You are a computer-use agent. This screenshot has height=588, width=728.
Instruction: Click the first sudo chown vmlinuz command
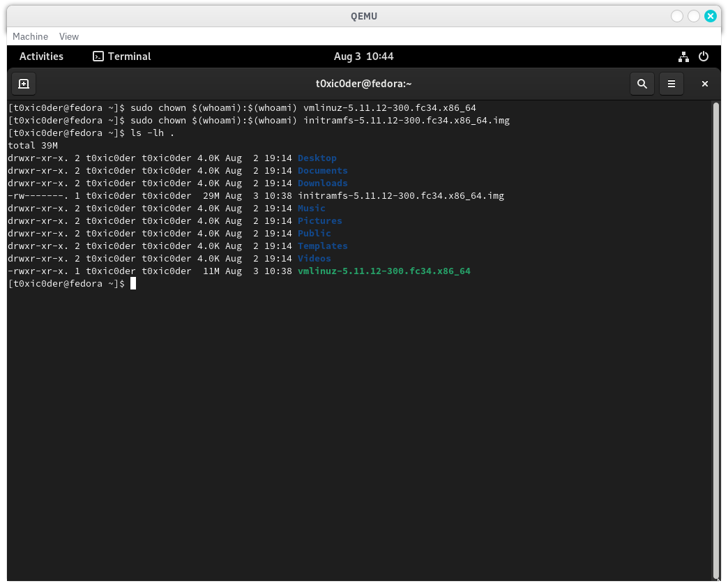pos(303,107)
